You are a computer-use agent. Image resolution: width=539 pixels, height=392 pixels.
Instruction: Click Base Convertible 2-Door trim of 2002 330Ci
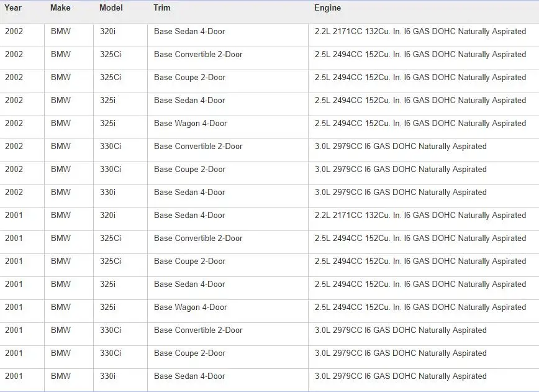[198, 147]
